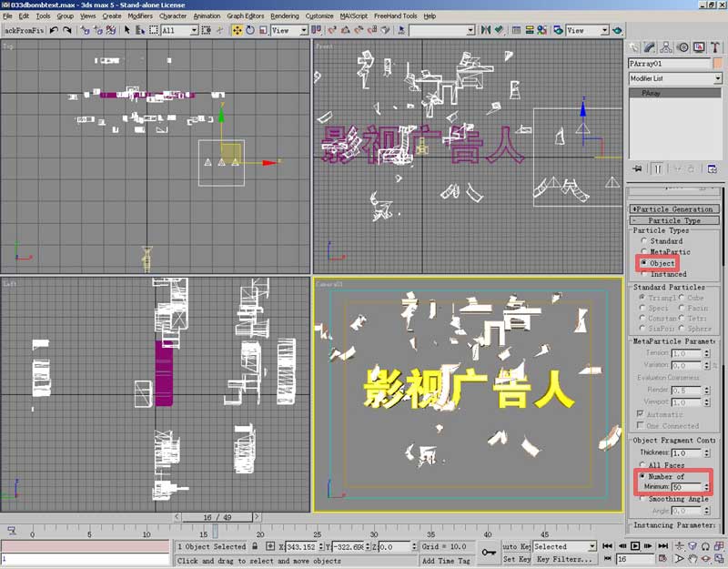Expand the Particle Generation rollout

(674, 209)
